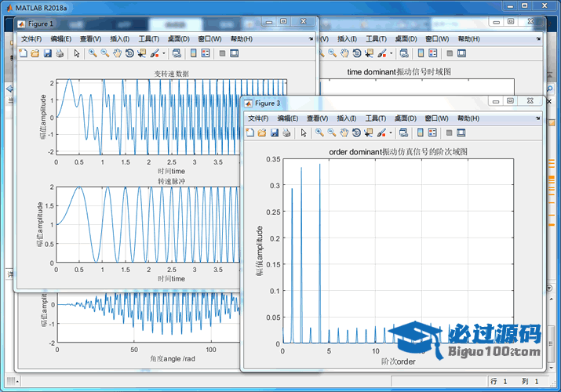
Task: Show plot tools in Figure 3 toolbar
Action: tap(461, 133)
